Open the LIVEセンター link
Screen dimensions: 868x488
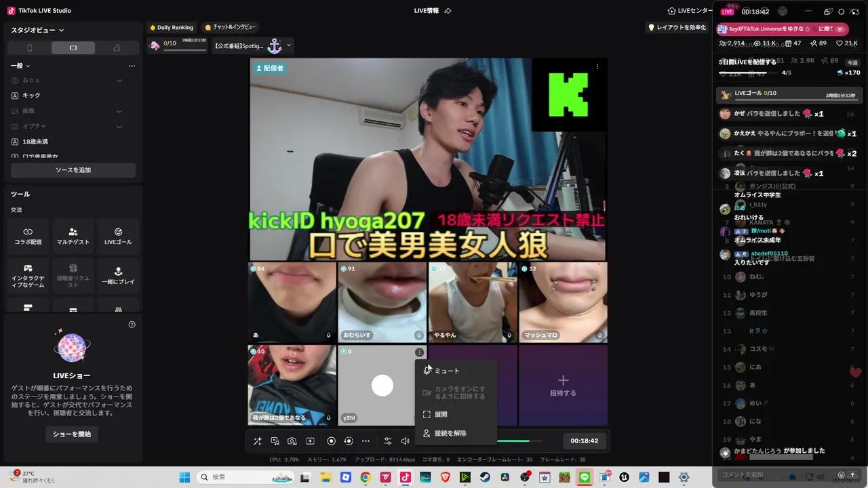coord(690,11)
